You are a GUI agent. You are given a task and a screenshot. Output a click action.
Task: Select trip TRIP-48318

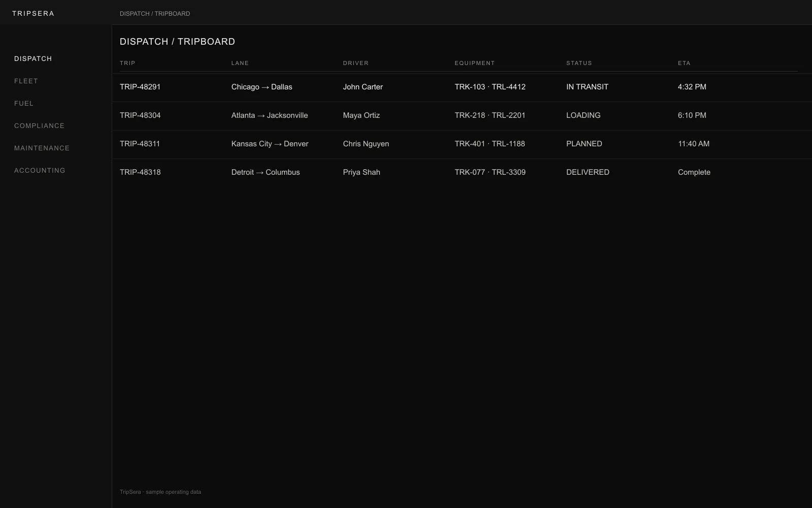(x=140, y=172)
